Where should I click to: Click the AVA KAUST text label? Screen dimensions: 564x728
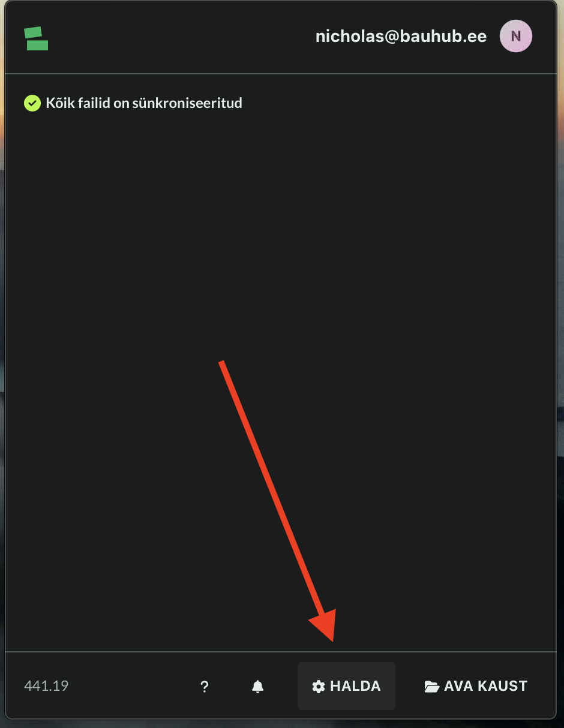click(486, 687)
